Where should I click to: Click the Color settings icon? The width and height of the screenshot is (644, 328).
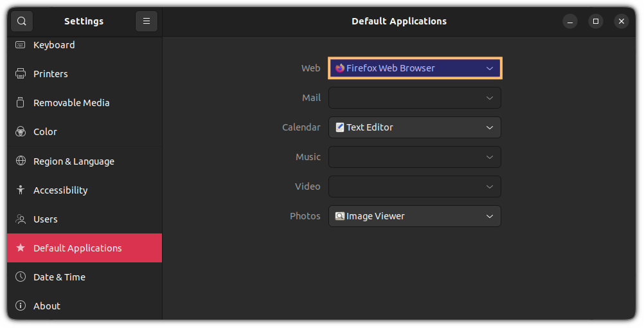pos(21,132)
